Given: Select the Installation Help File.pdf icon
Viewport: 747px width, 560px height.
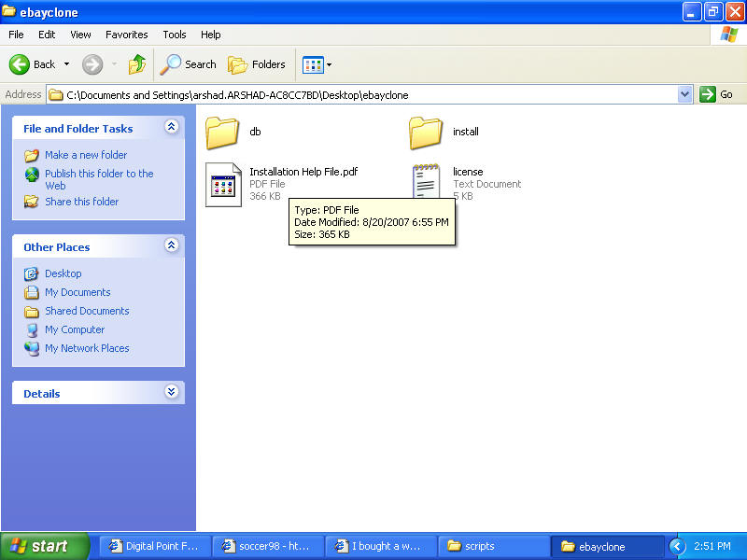Looking at the screenshot, I should [x=224, y=183].
